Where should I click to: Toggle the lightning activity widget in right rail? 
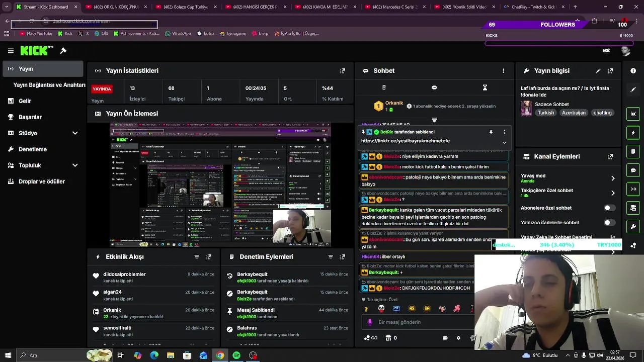(x=633, y=133)
